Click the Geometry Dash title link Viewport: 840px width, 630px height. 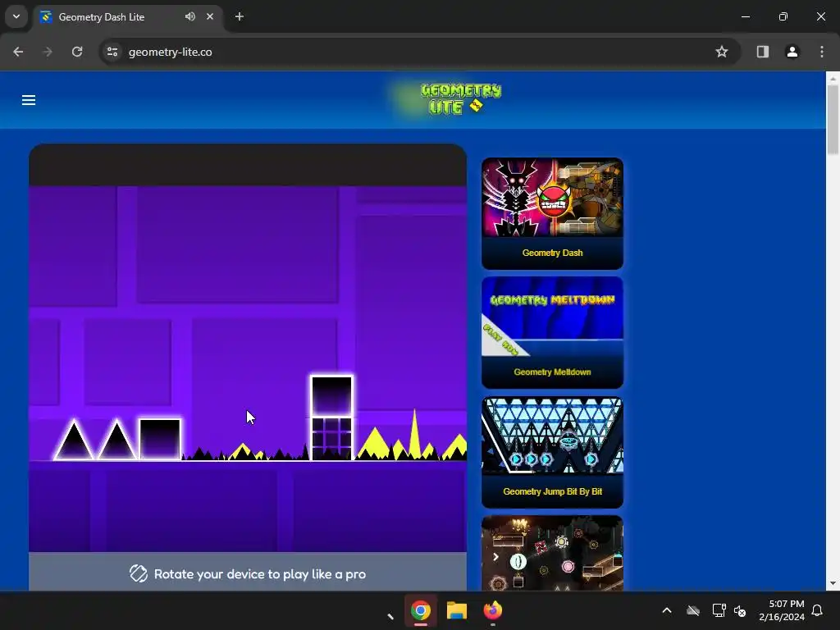(552, 253)
